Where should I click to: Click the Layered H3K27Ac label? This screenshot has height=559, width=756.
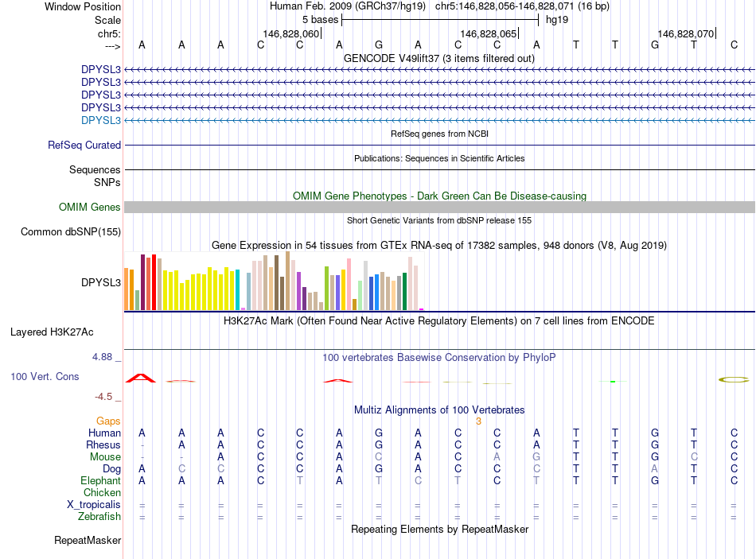pyautogui.click(x=52, y=332)
